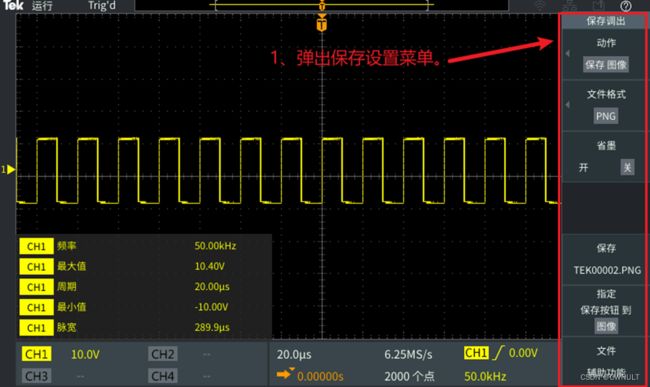Click the 10.0V CH1 vertical scale

point(85,354)
